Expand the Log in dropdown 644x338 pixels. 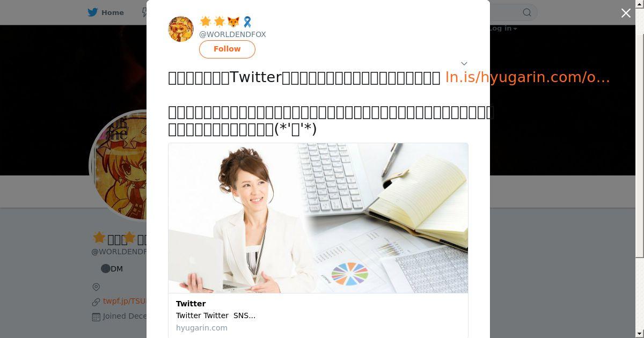pos(503,28)
